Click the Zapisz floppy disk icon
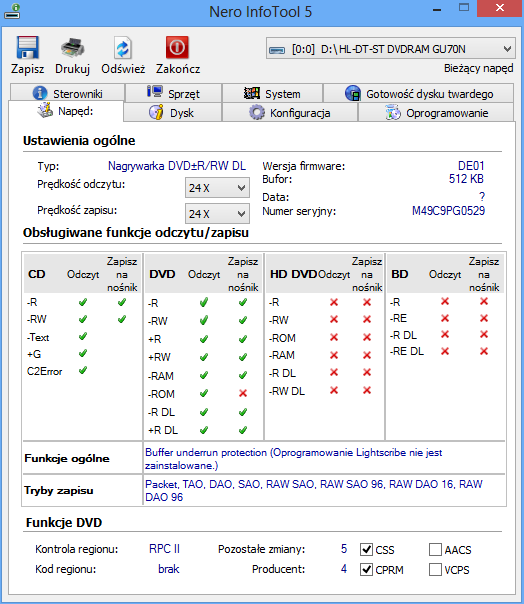This screenshot has width=524, height=604. point(27,47)
